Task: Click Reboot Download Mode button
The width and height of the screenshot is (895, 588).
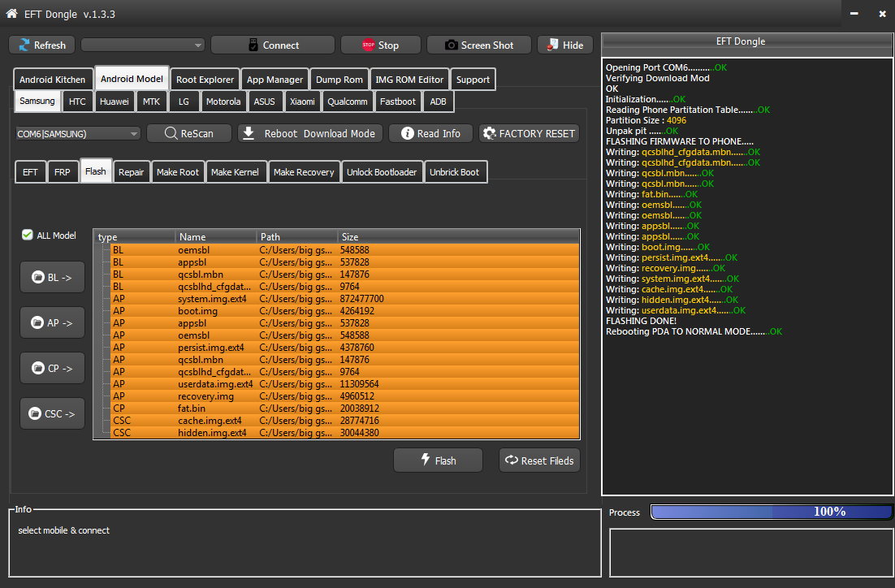Action: [310, 133]
